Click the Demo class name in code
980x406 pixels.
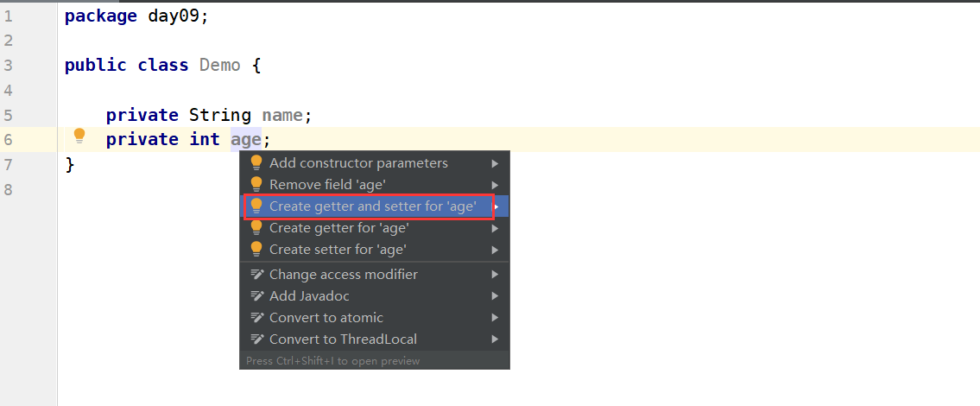click(220, 65)
